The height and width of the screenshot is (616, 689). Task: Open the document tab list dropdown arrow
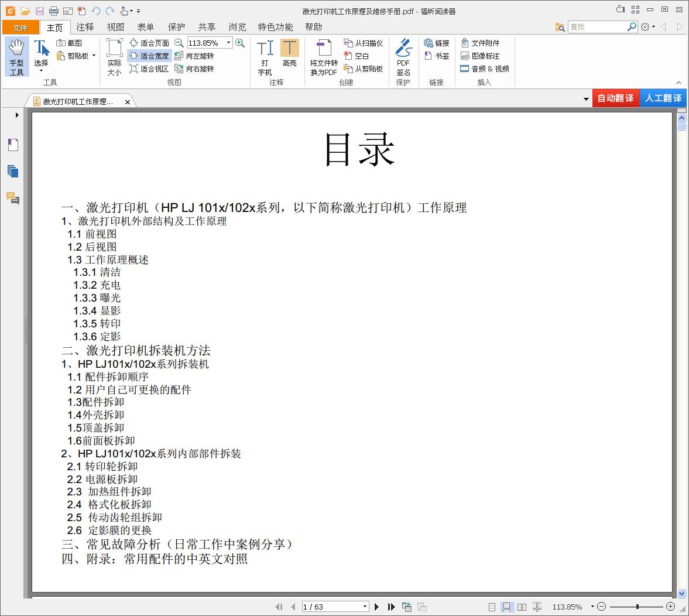pyautogui.click(x=586, y=99)
